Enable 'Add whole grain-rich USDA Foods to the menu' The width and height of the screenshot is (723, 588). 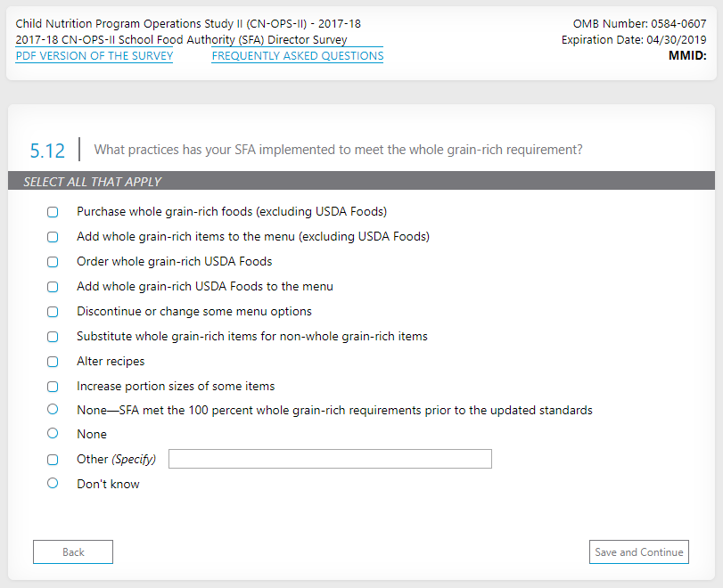tap(53, 287)
